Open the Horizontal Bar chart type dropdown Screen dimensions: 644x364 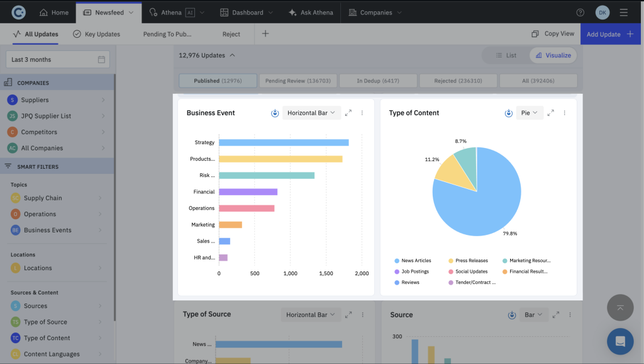[311, 113]
